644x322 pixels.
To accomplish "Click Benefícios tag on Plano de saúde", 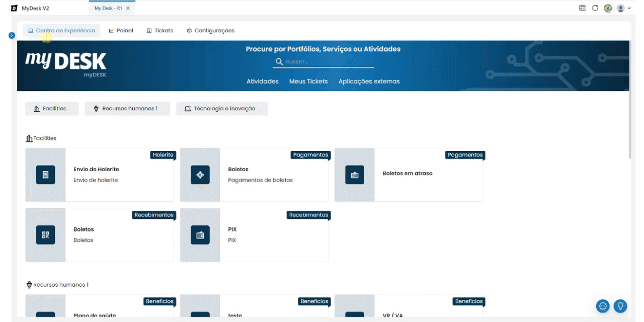I will click(x=159, y=301).
